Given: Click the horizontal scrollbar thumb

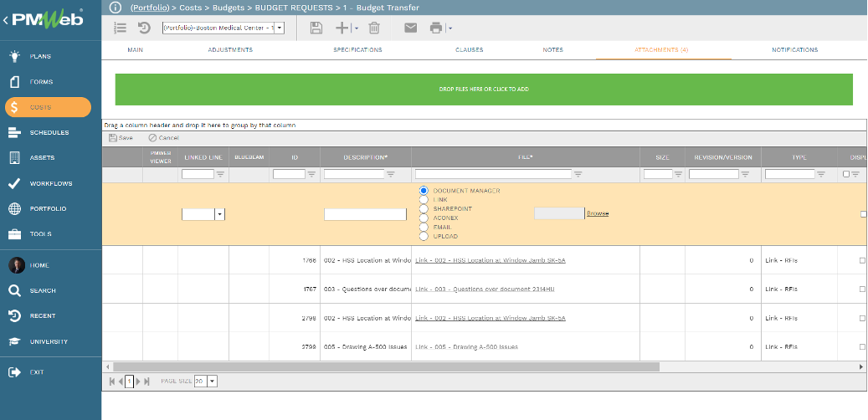Looking at the screenshot, I should coord(387,367).
